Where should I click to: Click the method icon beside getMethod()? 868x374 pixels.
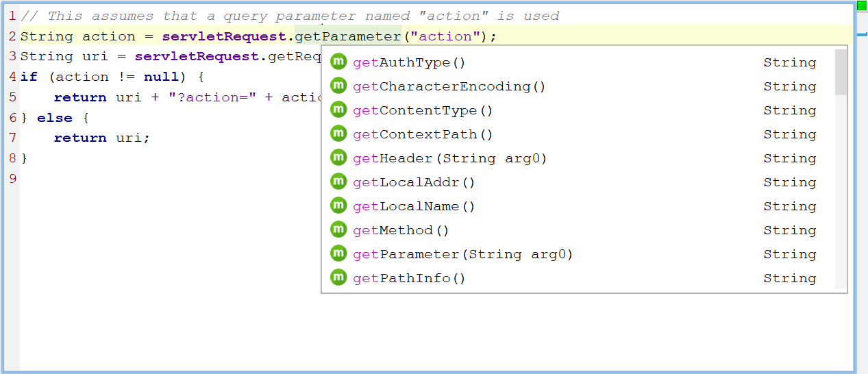tap(338, 230)
